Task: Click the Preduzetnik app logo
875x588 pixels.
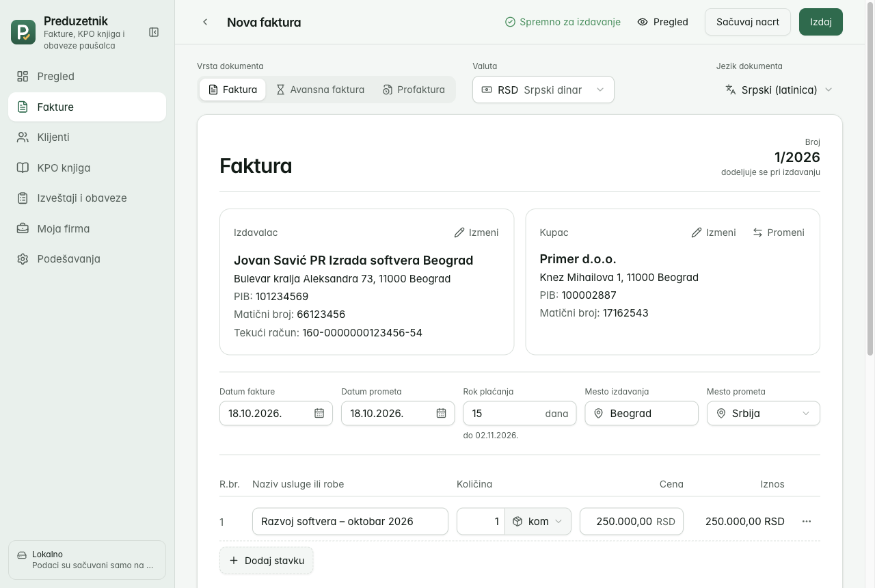Action: coord(23,32)
